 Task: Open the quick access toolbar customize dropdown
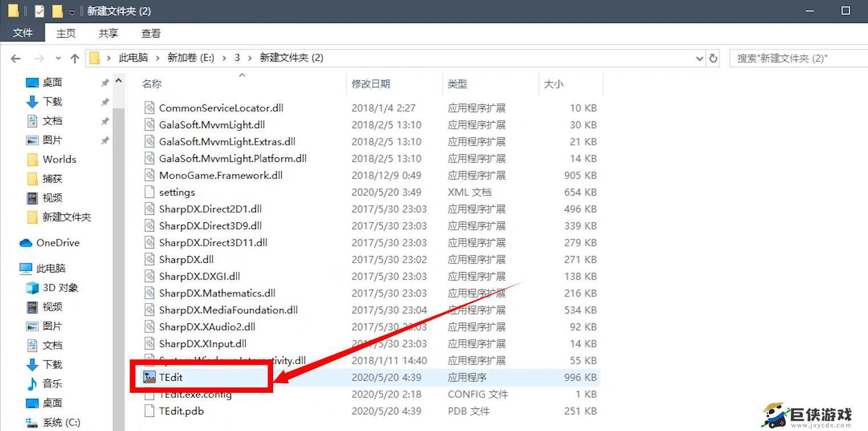(x=72, y=11)
